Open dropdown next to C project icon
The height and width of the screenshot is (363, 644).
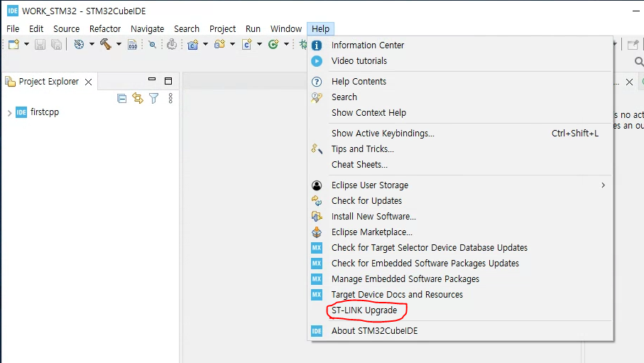[205, 44]
